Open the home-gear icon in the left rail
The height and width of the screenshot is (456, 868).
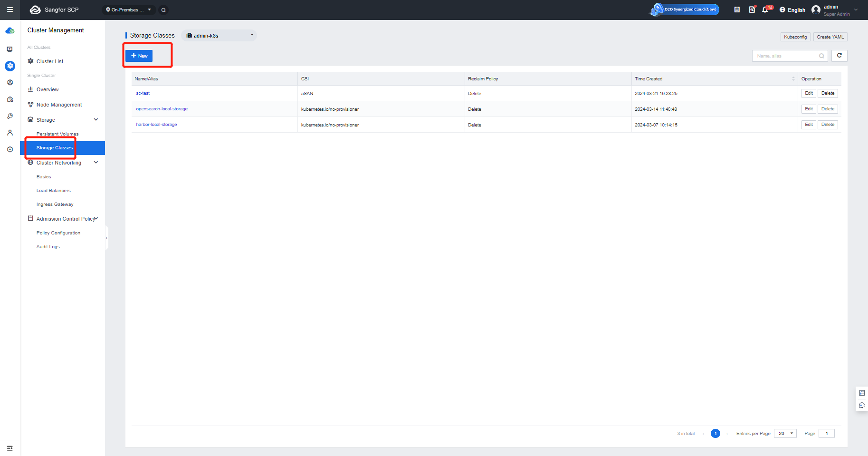tap(10, 99)
